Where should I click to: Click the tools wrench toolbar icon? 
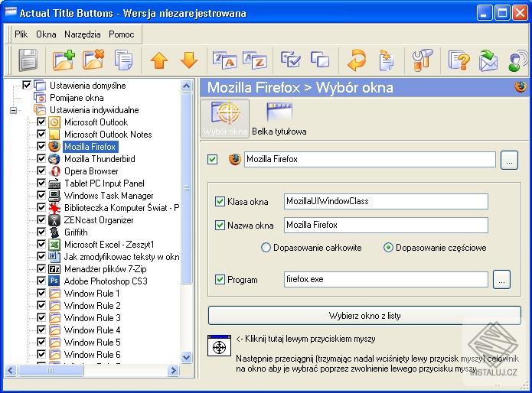point(422,60)
